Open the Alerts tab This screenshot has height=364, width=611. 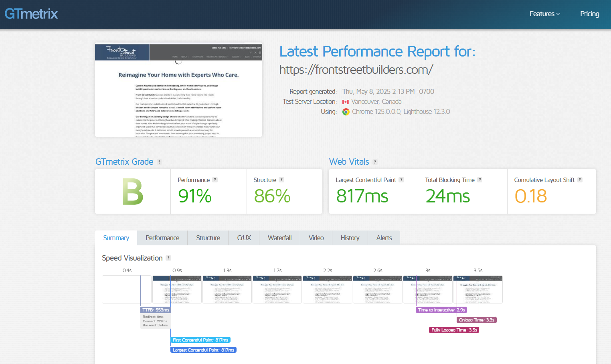pos(384,238)
